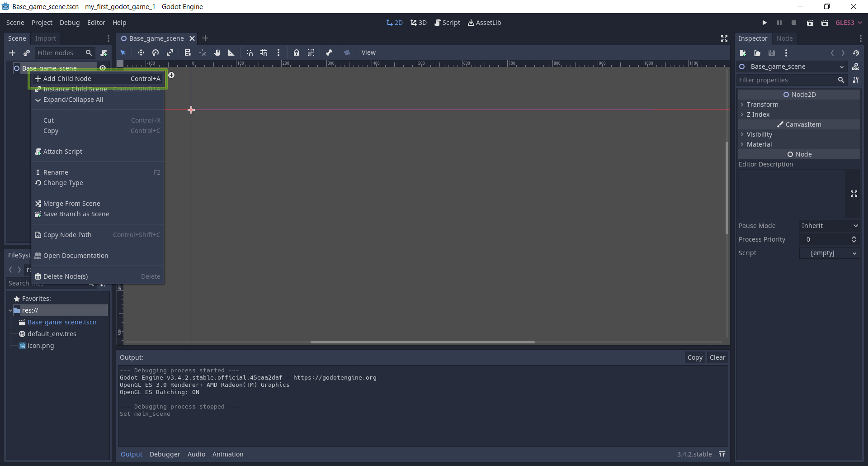Open the Script [empty] dropdown
Screen dimensions: 868x466
click(830, 253)
